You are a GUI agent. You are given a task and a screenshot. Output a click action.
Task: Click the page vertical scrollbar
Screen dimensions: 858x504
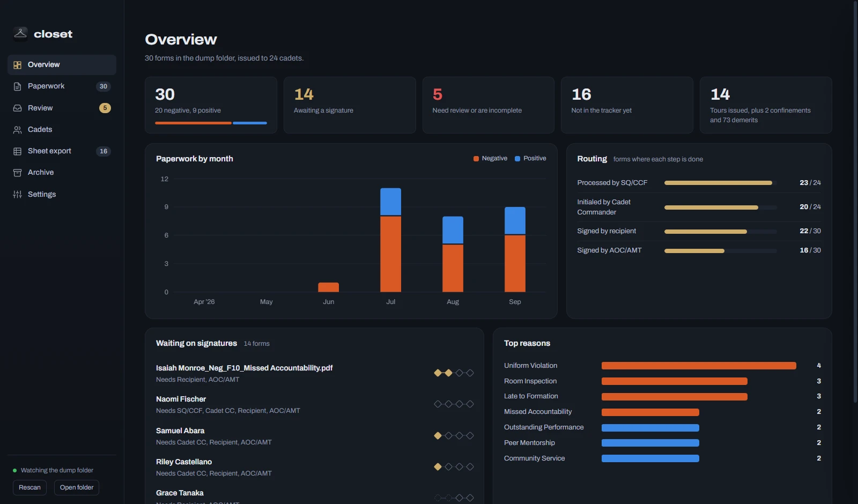tap(855, 201)
